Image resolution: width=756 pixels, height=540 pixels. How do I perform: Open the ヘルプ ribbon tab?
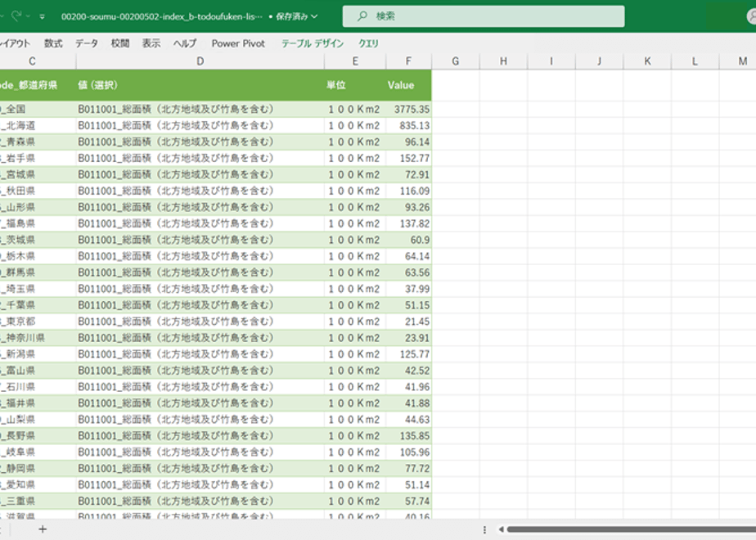tap(185, 43)
